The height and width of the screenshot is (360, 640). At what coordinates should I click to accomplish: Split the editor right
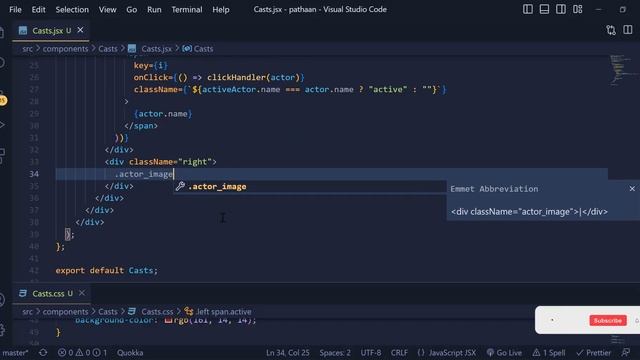click(628, 30)
